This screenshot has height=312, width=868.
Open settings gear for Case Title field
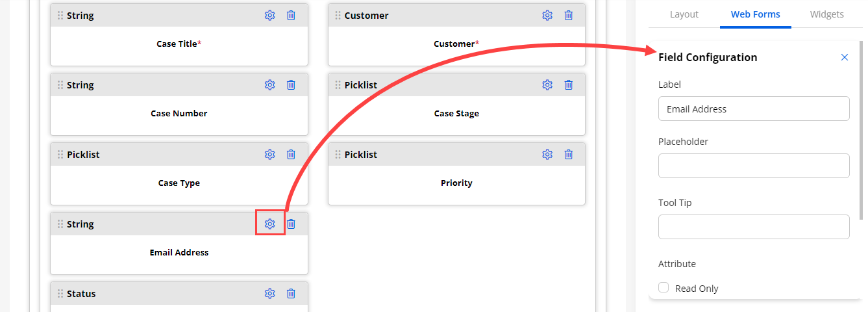(270, 16)
